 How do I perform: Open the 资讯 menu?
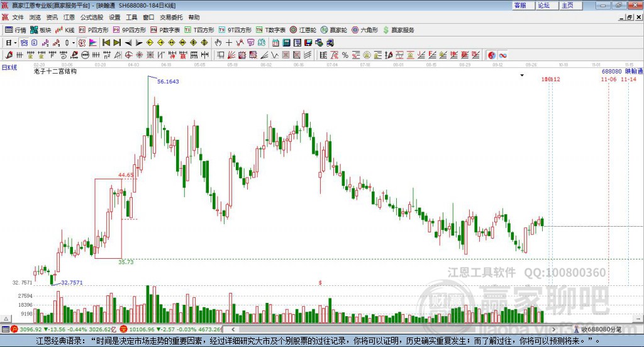(52, 17)
